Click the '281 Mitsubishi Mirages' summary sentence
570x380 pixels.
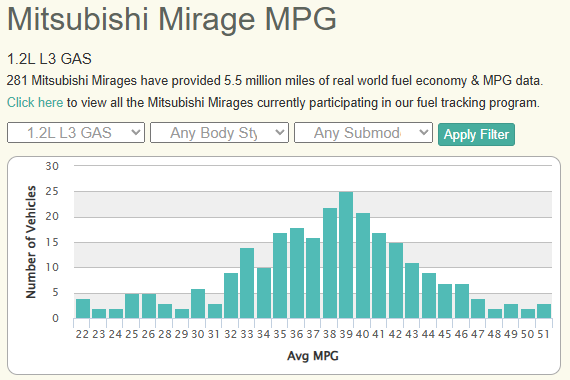[275, 80]
